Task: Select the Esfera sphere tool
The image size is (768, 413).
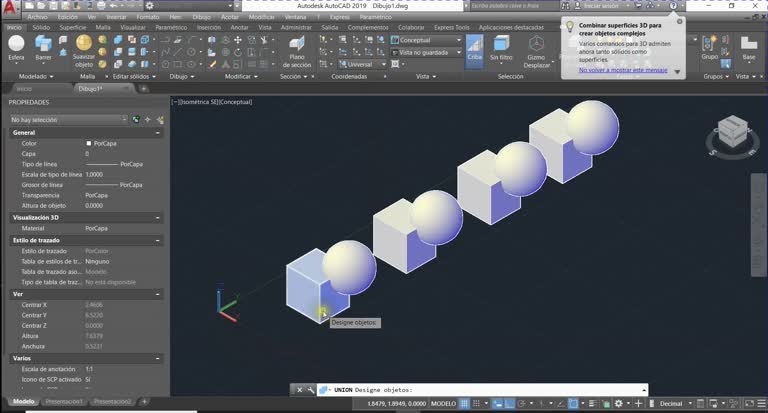Action: click(x=16, y=48)
